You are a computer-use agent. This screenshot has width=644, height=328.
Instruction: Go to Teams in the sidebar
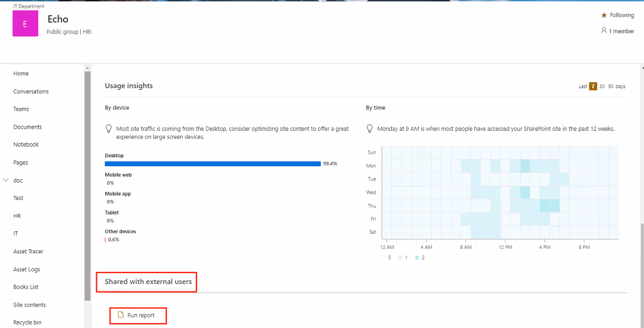21,109
